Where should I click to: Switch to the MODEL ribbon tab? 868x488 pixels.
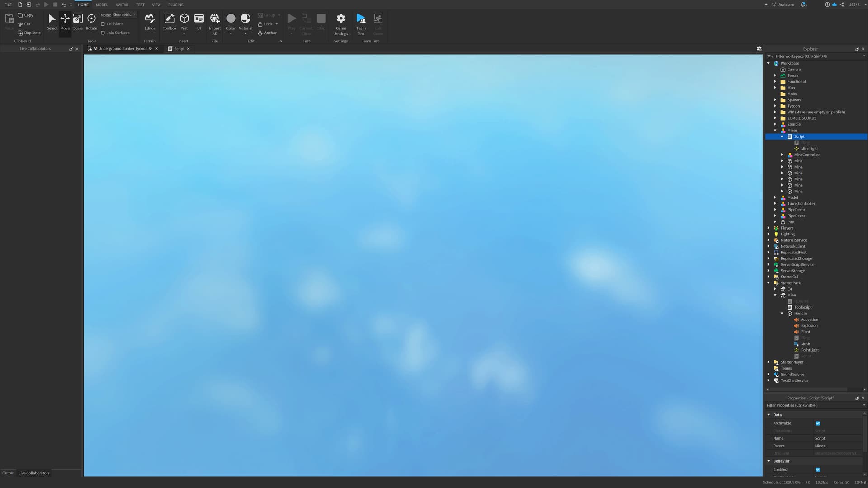pos(102,5)
